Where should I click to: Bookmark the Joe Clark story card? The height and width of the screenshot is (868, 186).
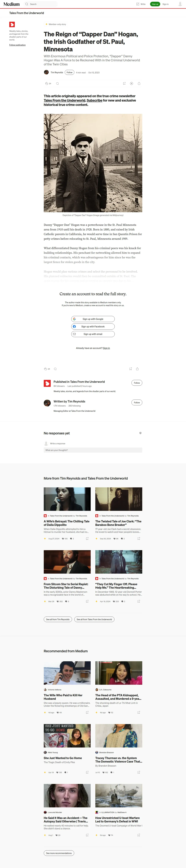(x=139, y=538)
